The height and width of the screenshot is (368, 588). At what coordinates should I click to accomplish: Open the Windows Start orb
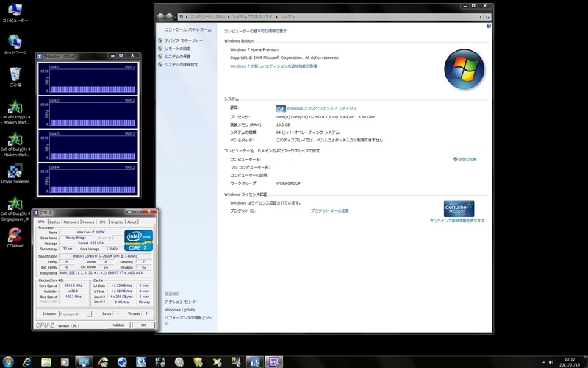(x=7, y=362)
